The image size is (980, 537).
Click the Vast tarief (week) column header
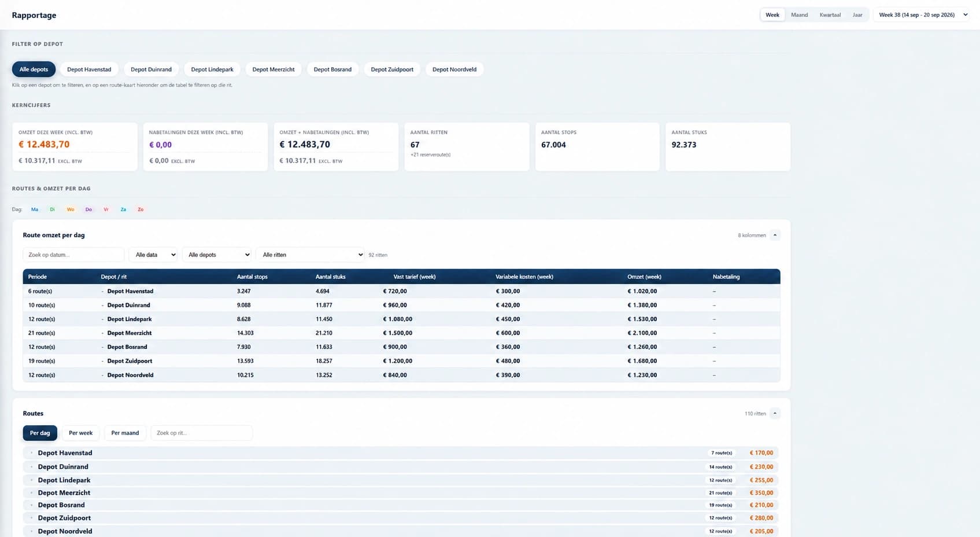415,277
